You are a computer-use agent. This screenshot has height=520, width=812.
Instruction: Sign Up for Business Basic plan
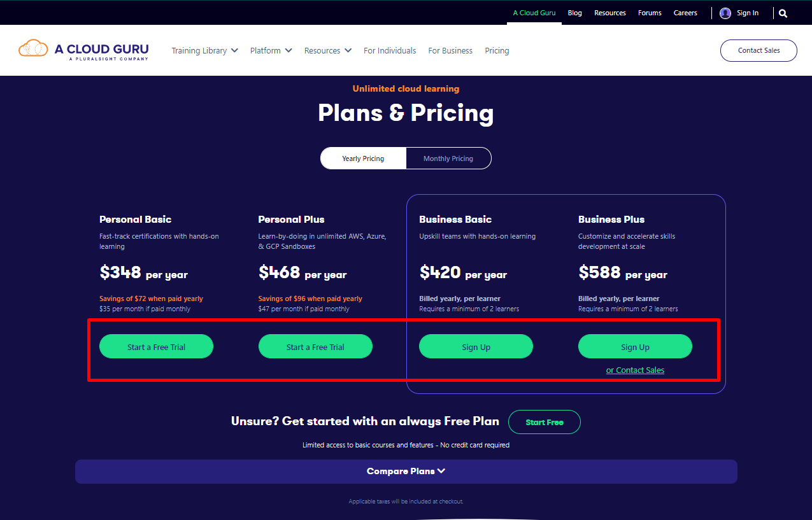pyautogui.click(x=476, y=347)
